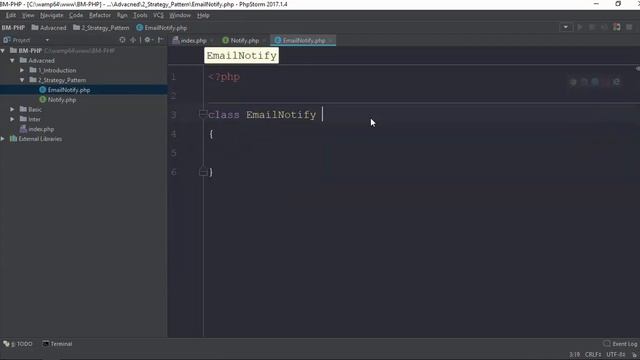
Task: Open Project panel settings gear
Action: [148, 40]
